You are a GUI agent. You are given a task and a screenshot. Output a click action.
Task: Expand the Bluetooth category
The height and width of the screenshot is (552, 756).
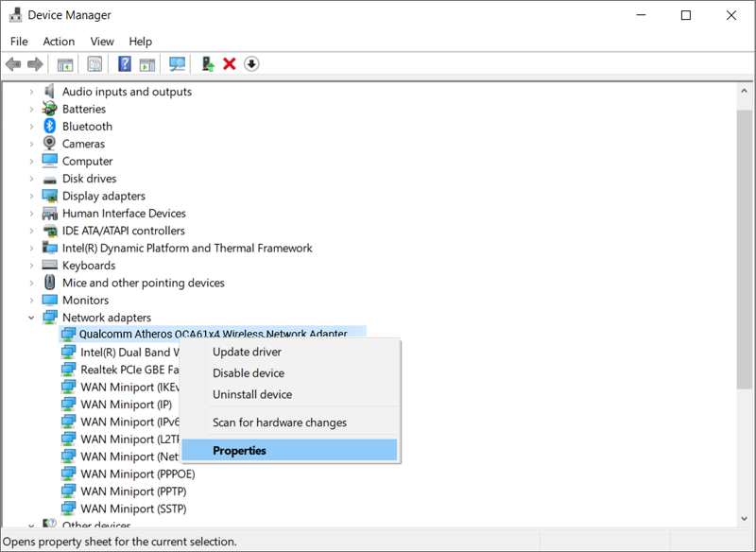coord(31,127)
